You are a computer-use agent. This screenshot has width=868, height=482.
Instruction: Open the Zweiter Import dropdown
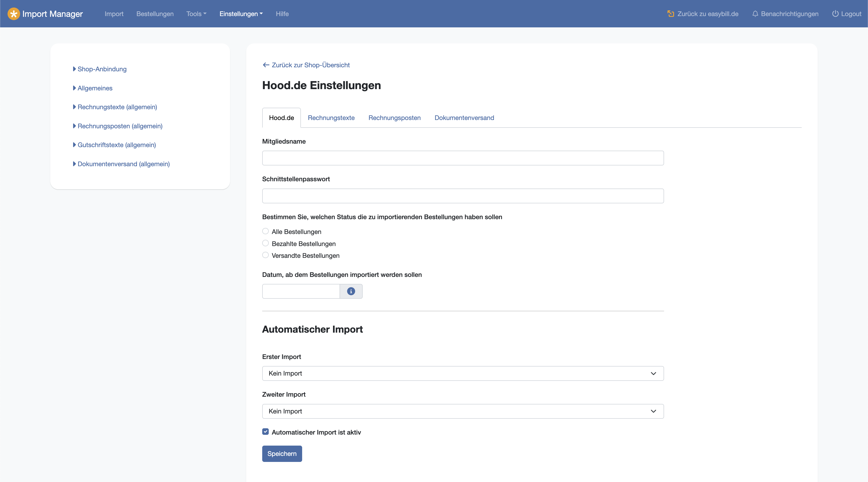[463, 411]
